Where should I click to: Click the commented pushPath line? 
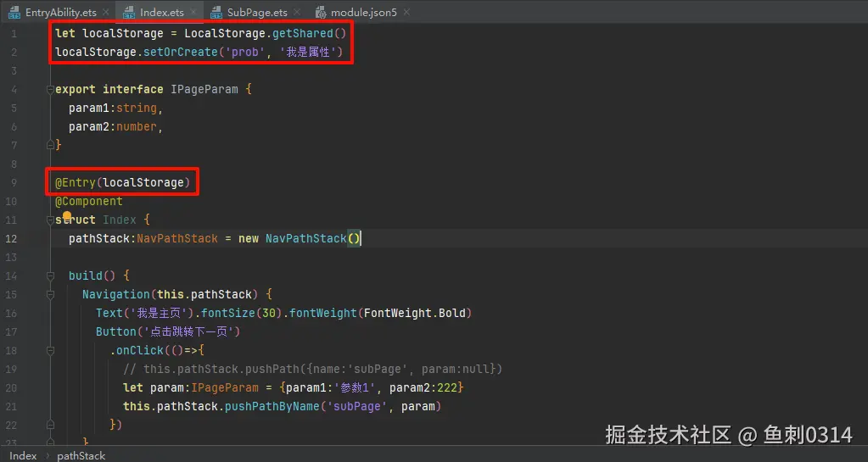coord(313,369)
